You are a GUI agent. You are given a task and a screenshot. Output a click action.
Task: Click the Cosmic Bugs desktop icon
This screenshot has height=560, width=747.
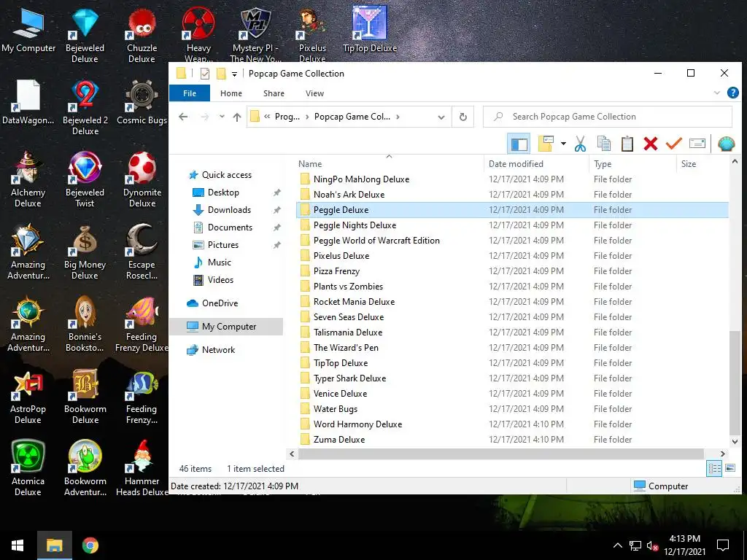142,103
